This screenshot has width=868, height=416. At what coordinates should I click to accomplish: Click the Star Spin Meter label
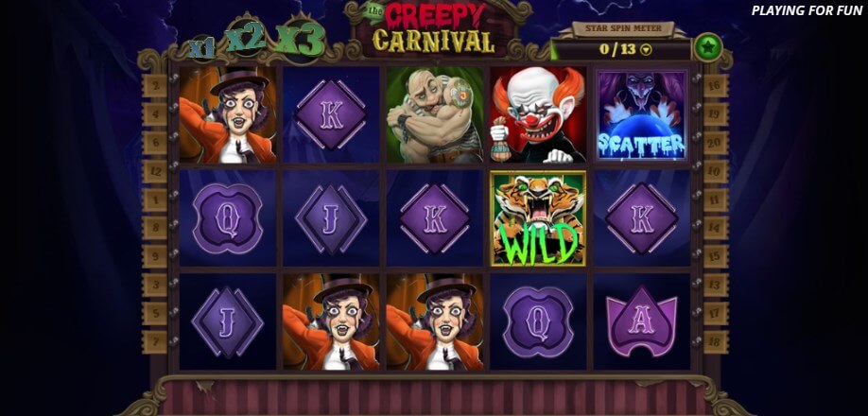click(x=623, y=28)
